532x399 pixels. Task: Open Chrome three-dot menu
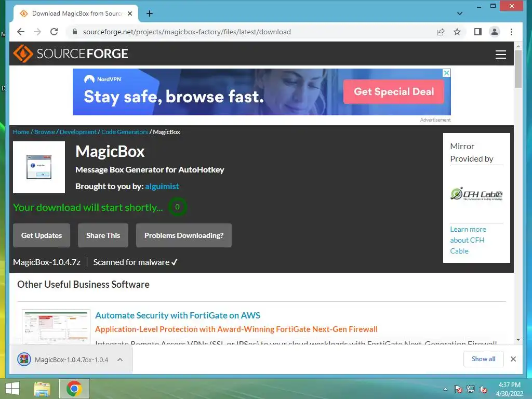511,32
